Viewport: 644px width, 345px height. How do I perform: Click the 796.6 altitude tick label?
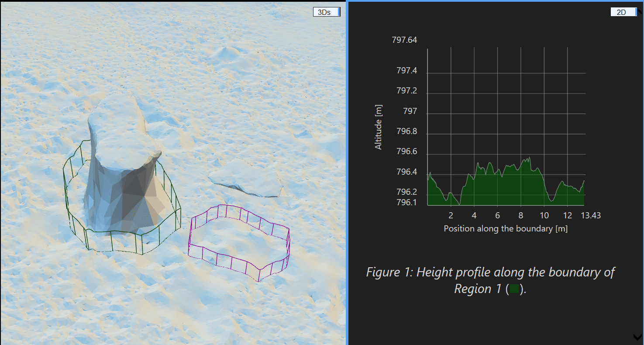(x=406, y=152)
